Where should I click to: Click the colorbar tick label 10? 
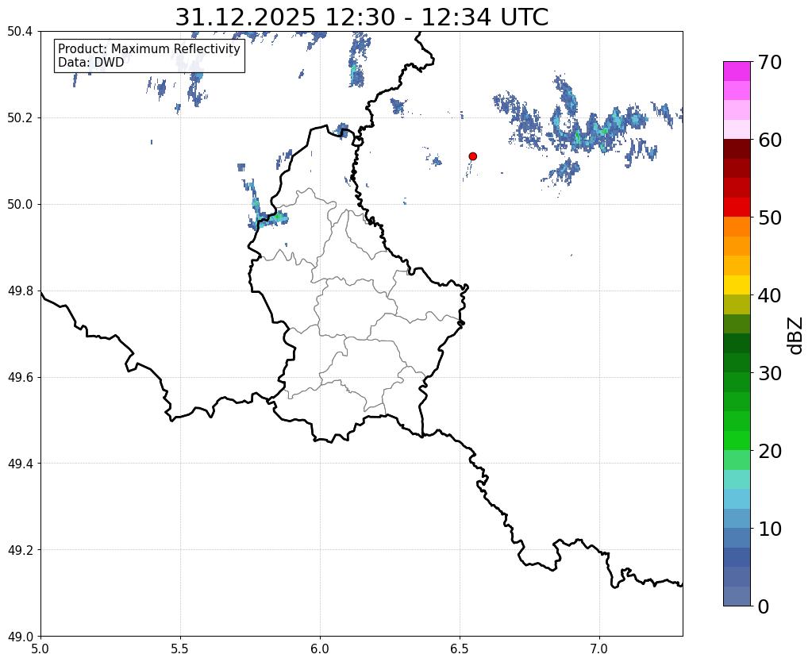point(770,529)
